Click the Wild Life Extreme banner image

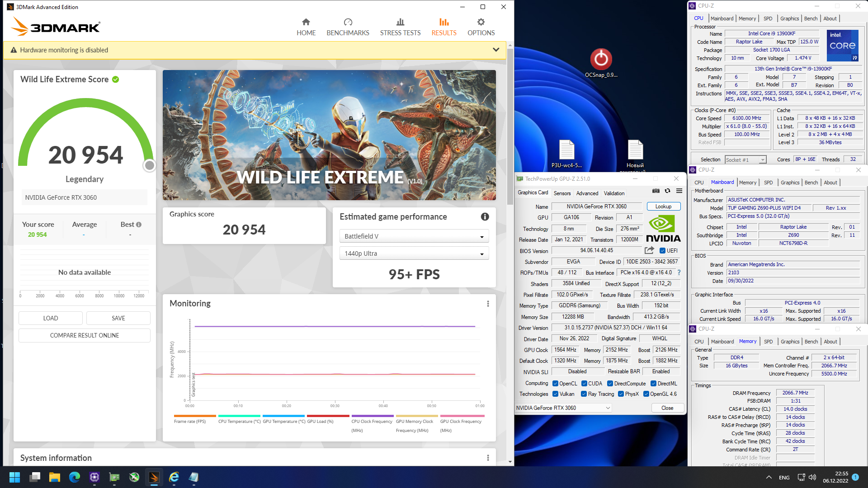(329, 135)
